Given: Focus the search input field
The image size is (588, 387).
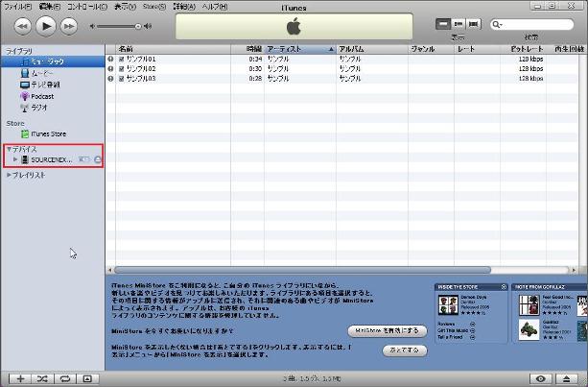Looking at the screenshot, I should [x=532, y=25].
